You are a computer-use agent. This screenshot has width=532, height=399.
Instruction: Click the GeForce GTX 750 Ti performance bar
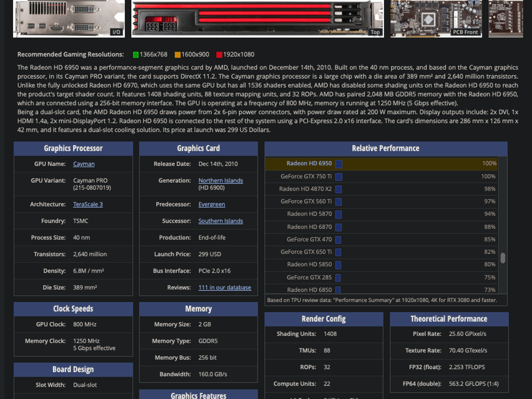pos(339,177)
